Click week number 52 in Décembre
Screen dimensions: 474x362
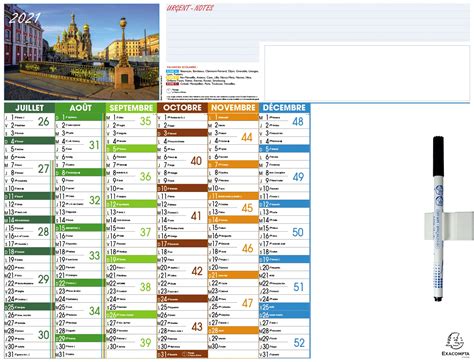coord(299,343)
